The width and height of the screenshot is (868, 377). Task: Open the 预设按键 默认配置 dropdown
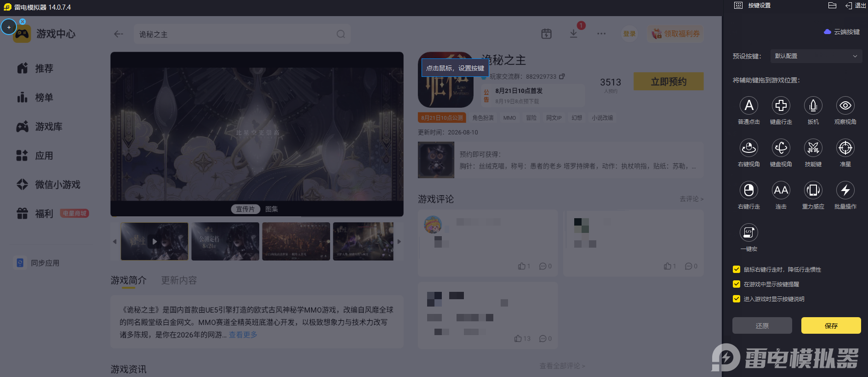point(816,56)
